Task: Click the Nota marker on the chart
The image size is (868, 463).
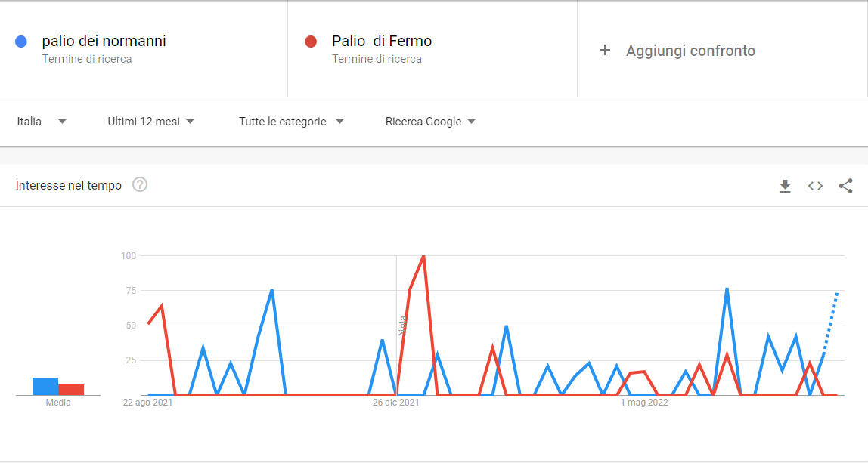Action: (x=403, y=326)
